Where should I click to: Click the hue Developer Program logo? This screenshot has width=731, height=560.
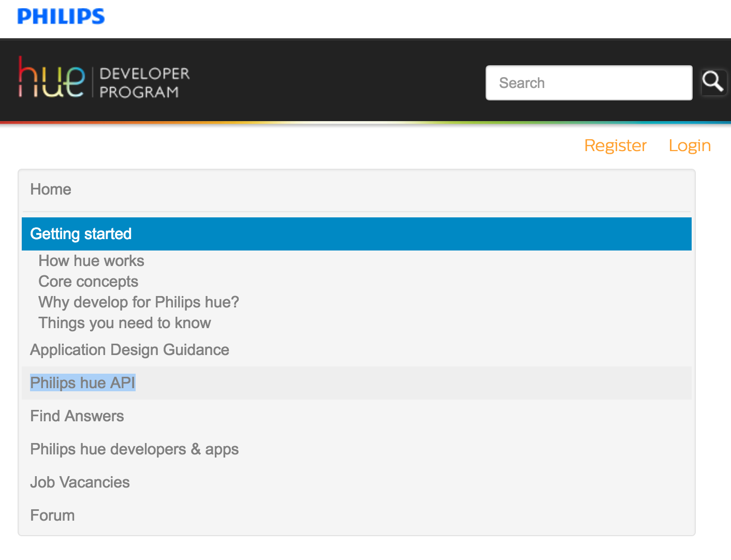pyautogui.click(x=104, y=77)
